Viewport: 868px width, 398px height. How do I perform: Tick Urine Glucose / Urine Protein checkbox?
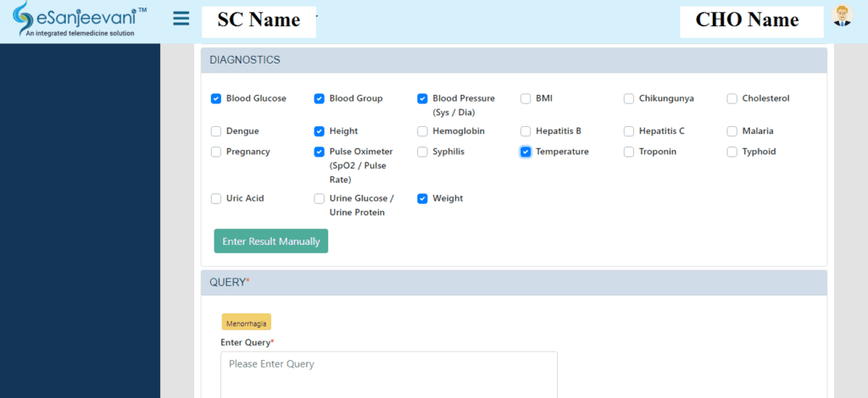[x=319, y=199]
